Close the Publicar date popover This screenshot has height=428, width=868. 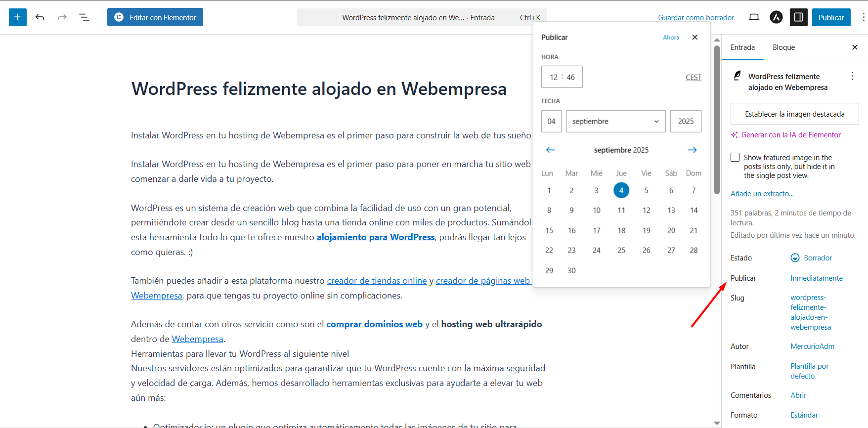pos(694,37)
